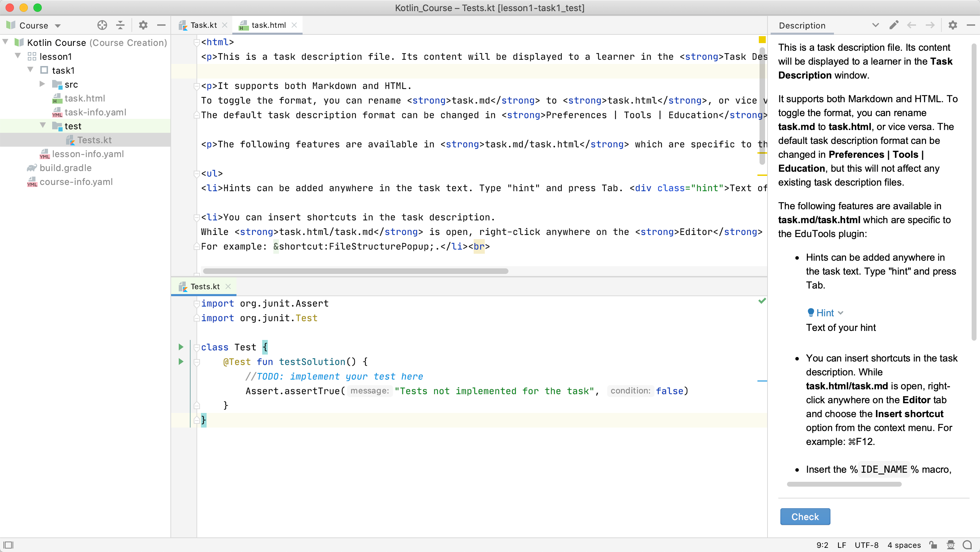Fold the ul tag region

tap(197, 173)
